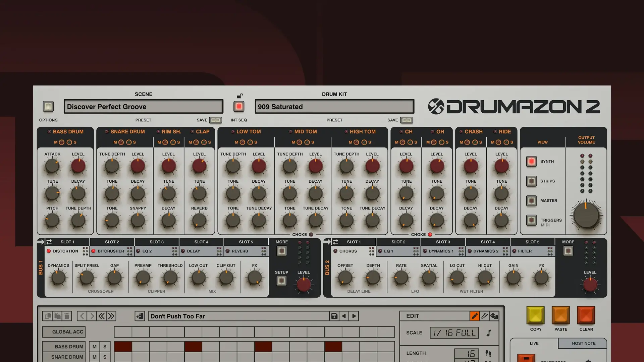Screen dimensions: 644x362
Task: Open the DYNAMICS 1 module selector on Bus 2
Action: [x=441, y=251]
